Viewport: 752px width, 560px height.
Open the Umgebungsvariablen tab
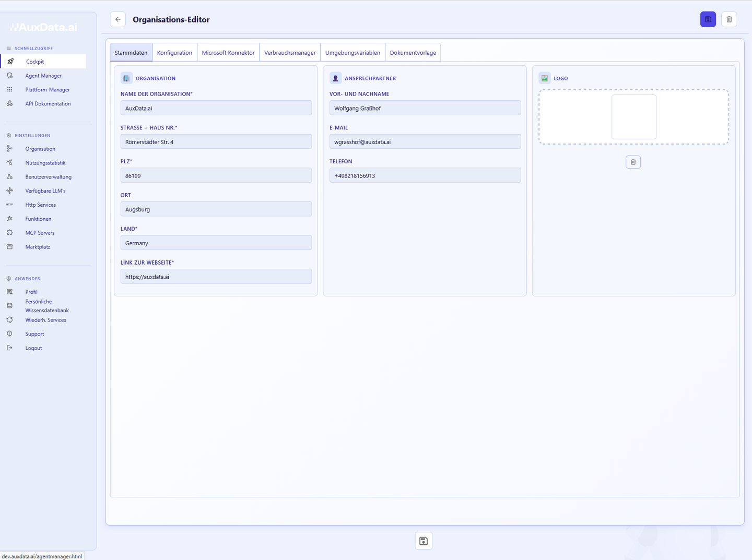coord(353,53)
